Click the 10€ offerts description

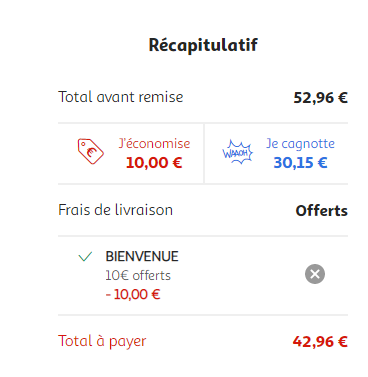pos(138,275)
